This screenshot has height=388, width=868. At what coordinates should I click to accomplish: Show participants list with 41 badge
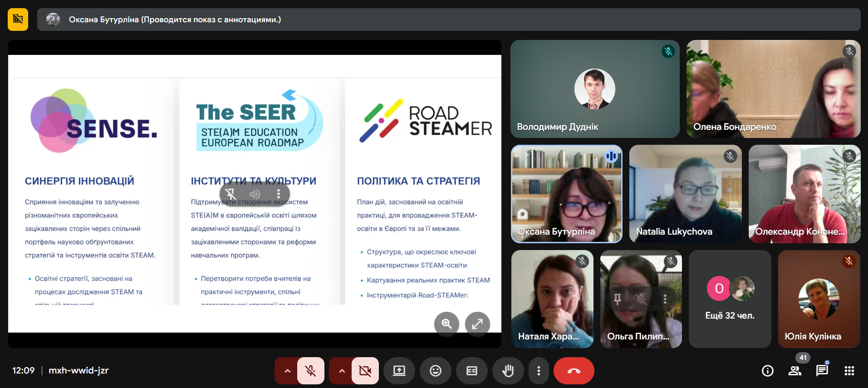click(795, 371)
